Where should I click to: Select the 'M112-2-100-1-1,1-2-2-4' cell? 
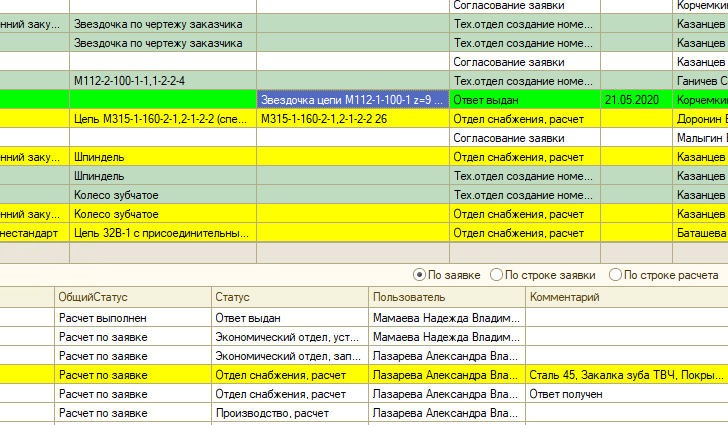[x=163, y=81]
